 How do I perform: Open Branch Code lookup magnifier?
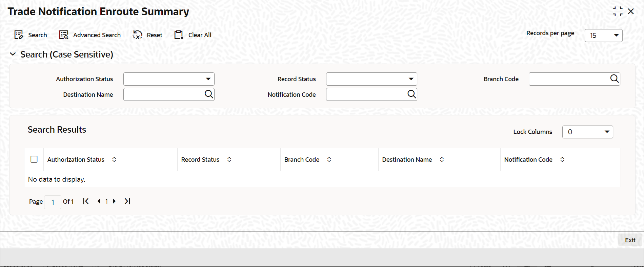[614, 79]
